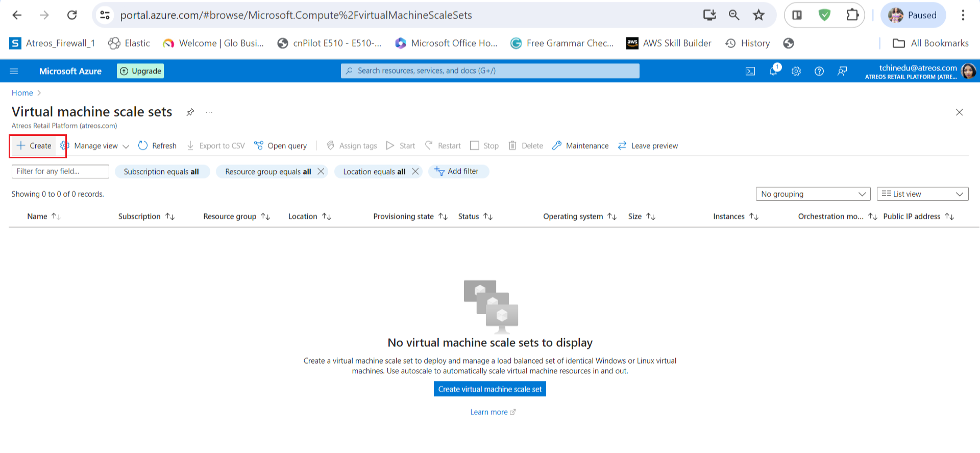Open the help question mark icon
The height and width of the screenshot is (453, 980).
tap(819, 71)
